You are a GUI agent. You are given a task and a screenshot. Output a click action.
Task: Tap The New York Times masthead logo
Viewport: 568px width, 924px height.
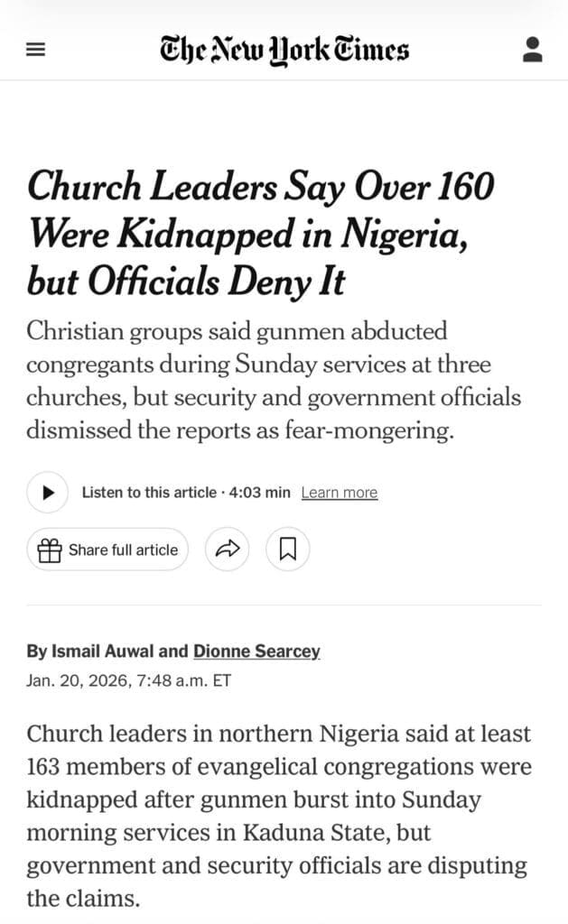coord(284,50)
